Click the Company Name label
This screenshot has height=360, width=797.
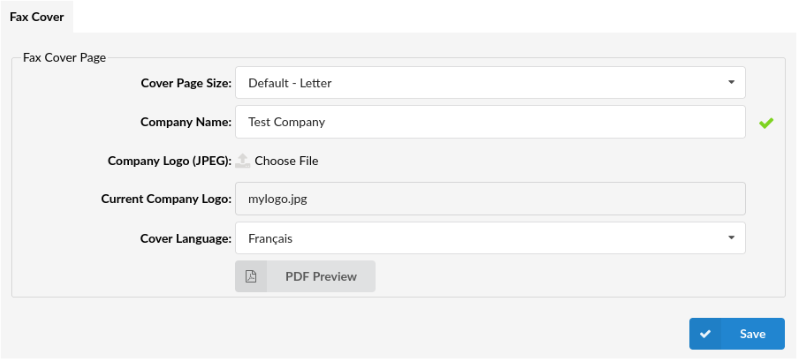click(x=186, y=122)
